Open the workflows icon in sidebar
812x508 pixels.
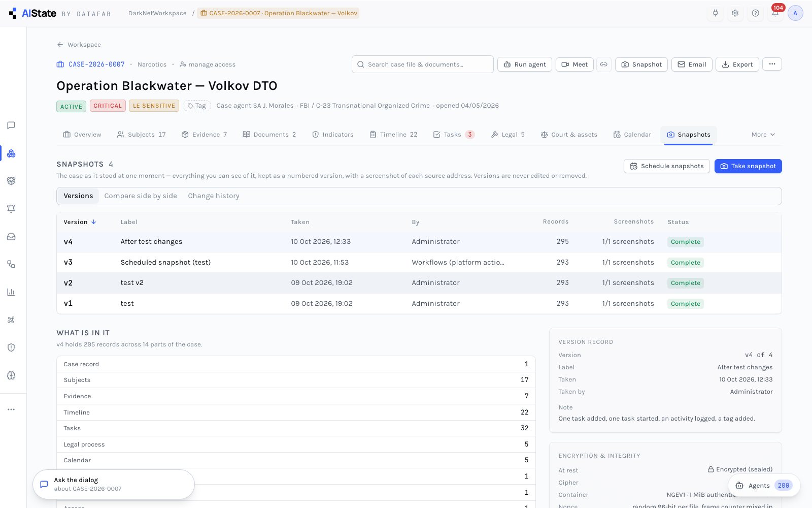(x=11, y=264)
